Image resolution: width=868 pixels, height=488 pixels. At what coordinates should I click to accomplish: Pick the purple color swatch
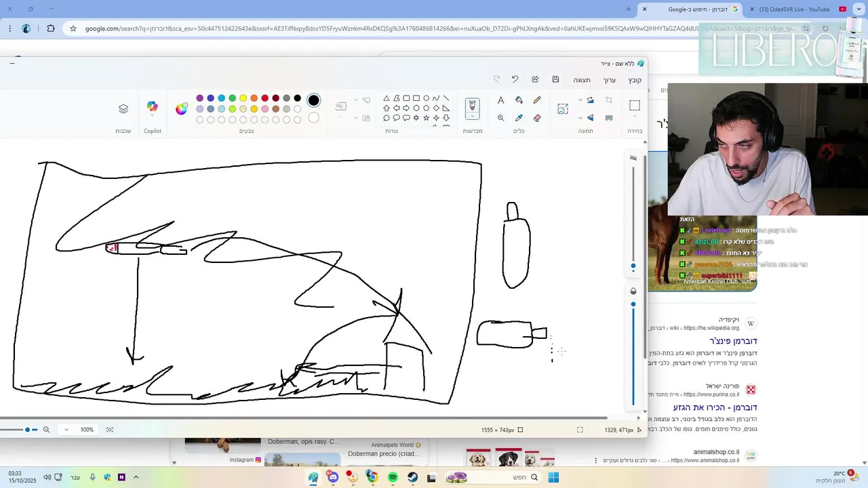click(199, 98)
